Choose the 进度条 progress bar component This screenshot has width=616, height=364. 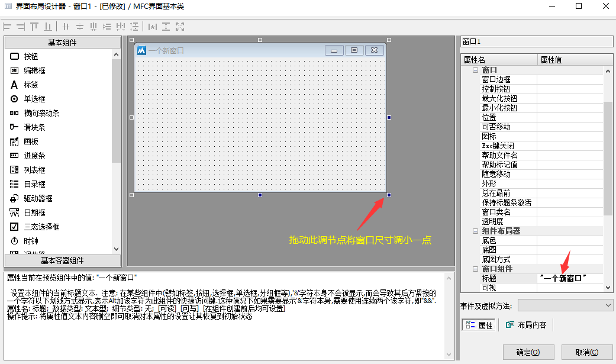click(x=34, y=156)
